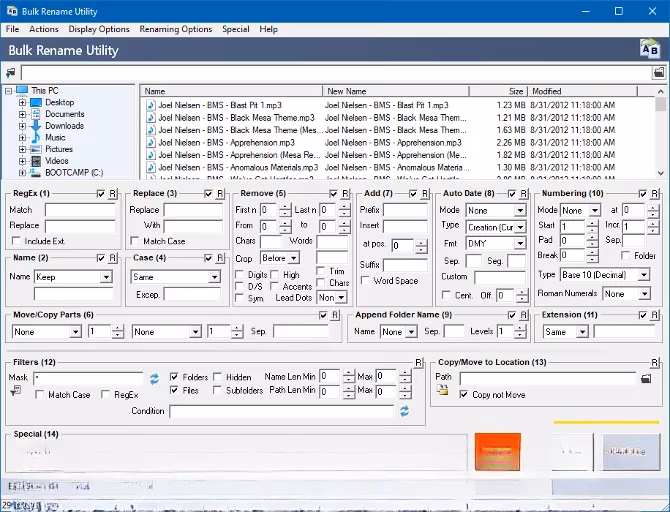Screen dimensions: 670x512
Task: Enable Digits checkbox in Remove
Action: [240, 275]
